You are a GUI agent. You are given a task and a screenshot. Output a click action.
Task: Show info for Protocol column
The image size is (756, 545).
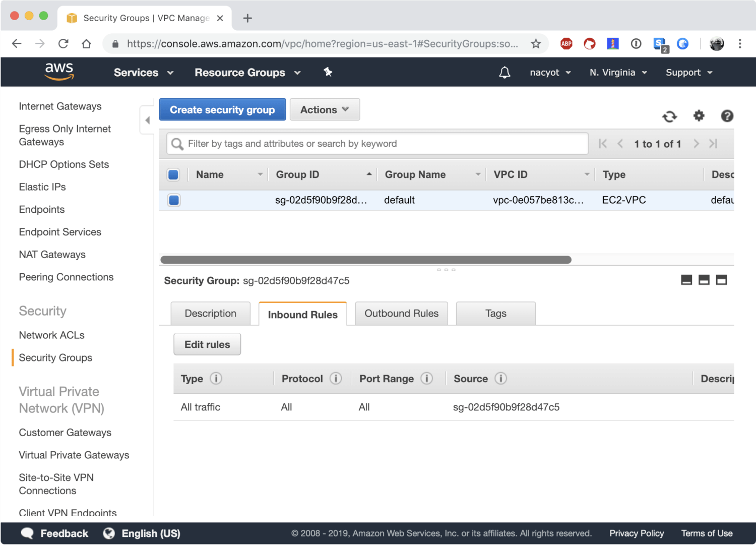(336, 379)
